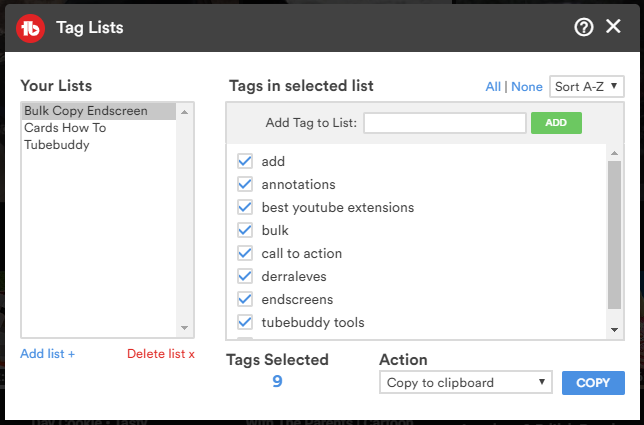Open the help question mark icon
The width and height of the screenshot is (644, 425).
point(584,27)
